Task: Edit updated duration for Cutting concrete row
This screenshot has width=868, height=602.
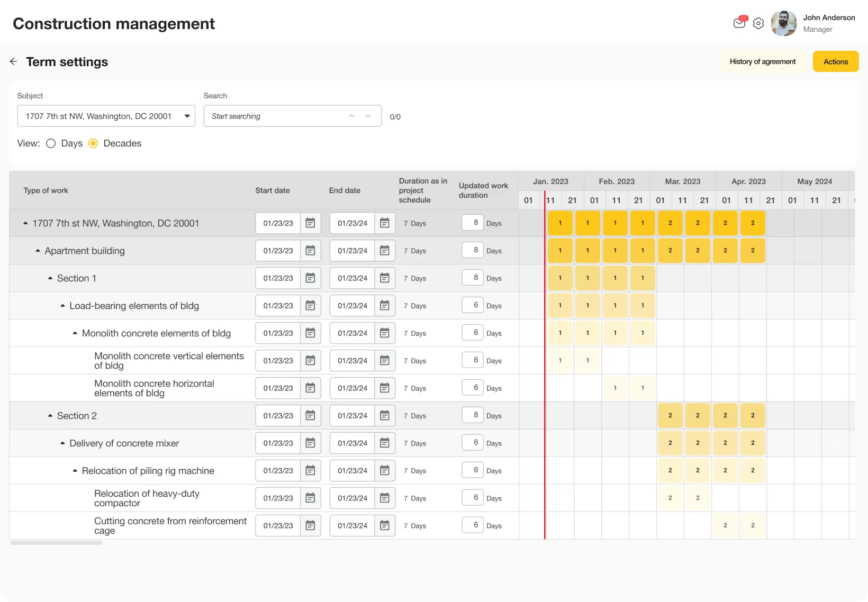Action: 473,525
